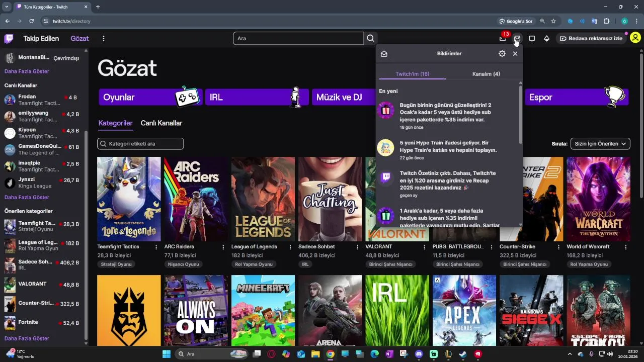This screenshot has width=644, height=362.
Task: Open options for World of Warcraft card
Action: pyautogui.click(x=626, y=247)
